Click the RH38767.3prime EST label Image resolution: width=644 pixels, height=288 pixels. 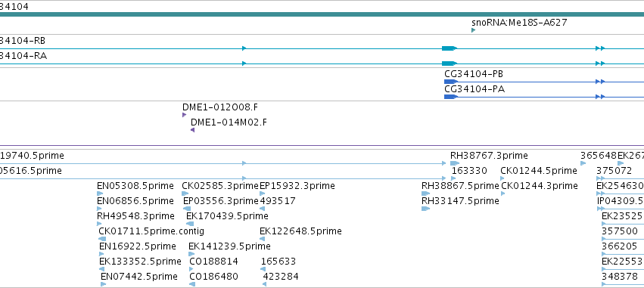pos(489,156)
